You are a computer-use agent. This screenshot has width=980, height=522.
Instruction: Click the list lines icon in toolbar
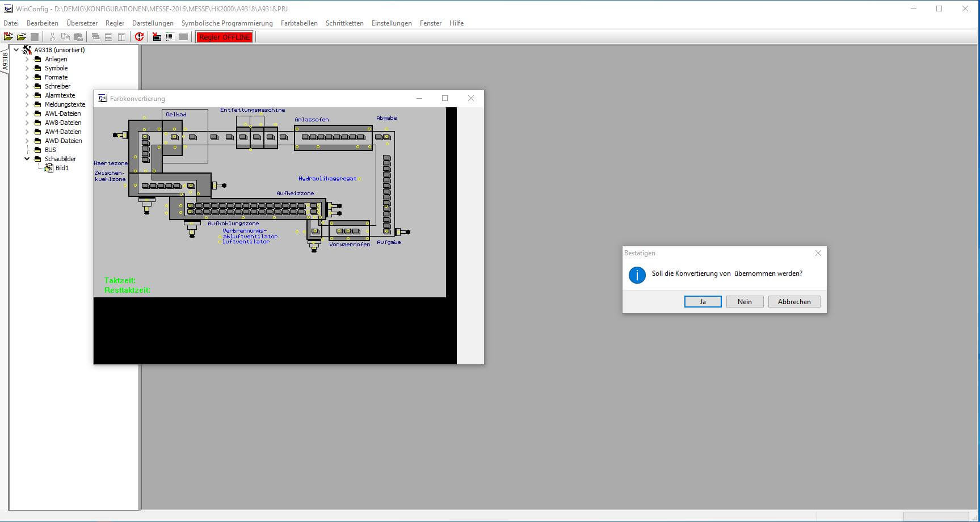[169, 37]
